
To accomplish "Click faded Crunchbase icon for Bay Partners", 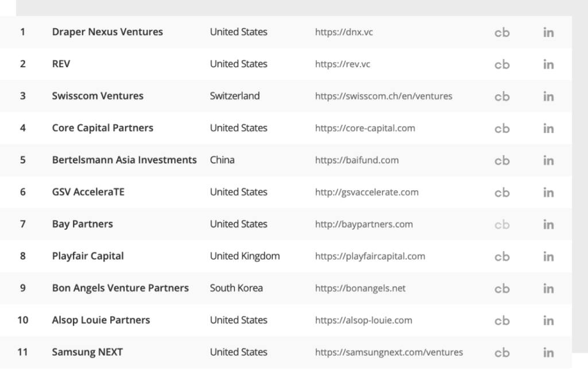I will pos(502,225).
